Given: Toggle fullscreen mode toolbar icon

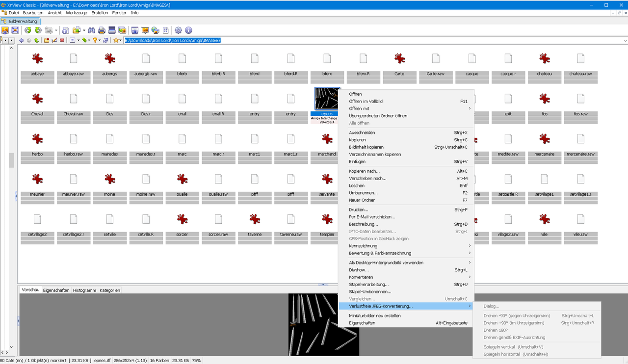Looking at the screenshot, I should click(x=15, y=30).
